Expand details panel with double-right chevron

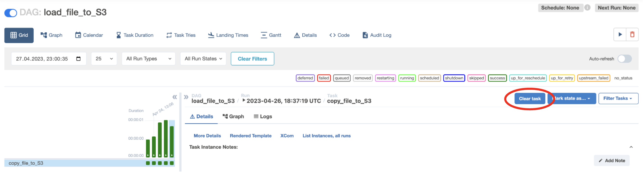tap(186, 97)
